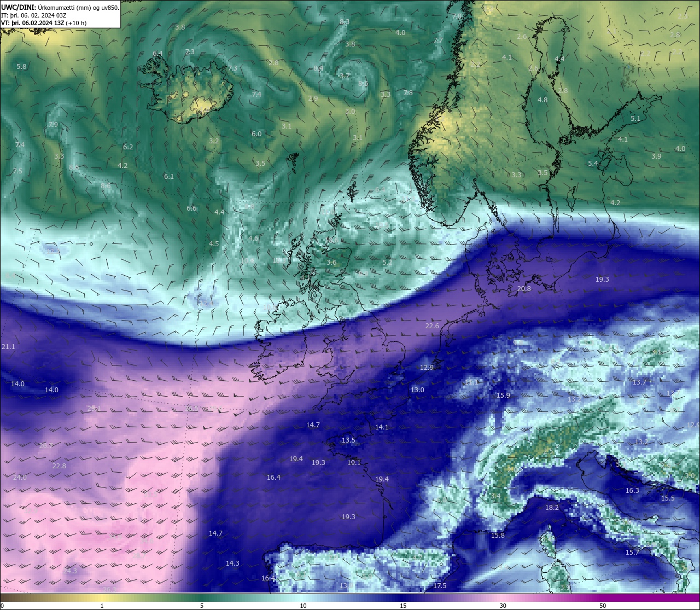Click the 19.1 value over France
Image resolution: width=700 pixels, height=610 pixels.
coord(354,462)
